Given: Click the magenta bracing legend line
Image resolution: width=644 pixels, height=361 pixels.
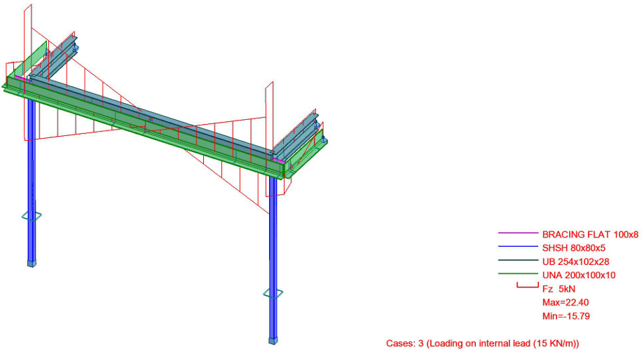Looking at the screenshot, I should (x=518, y=233).
